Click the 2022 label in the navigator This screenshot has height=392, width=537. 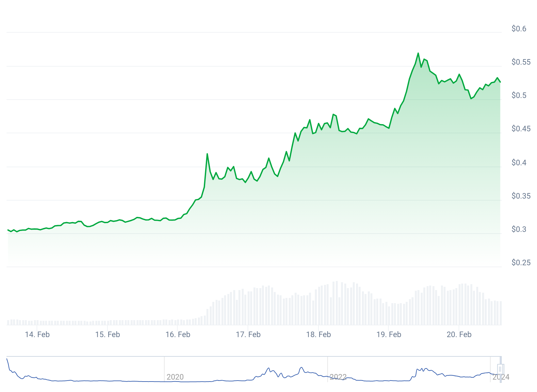click(x=338, y=377)
